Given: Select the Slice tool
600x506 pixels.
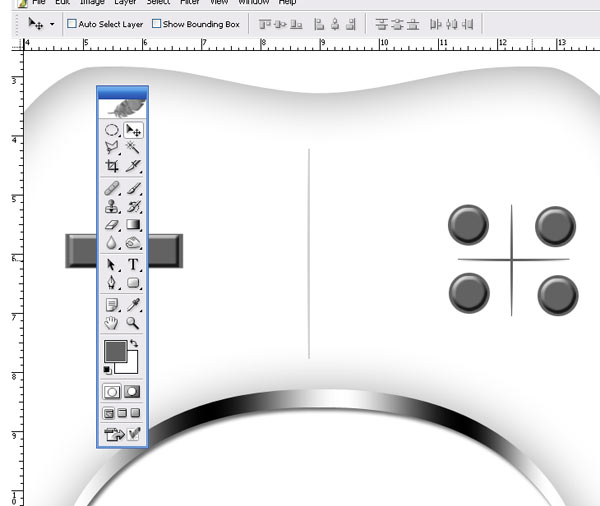Looking at the screenshot, I should pos(133,166).
